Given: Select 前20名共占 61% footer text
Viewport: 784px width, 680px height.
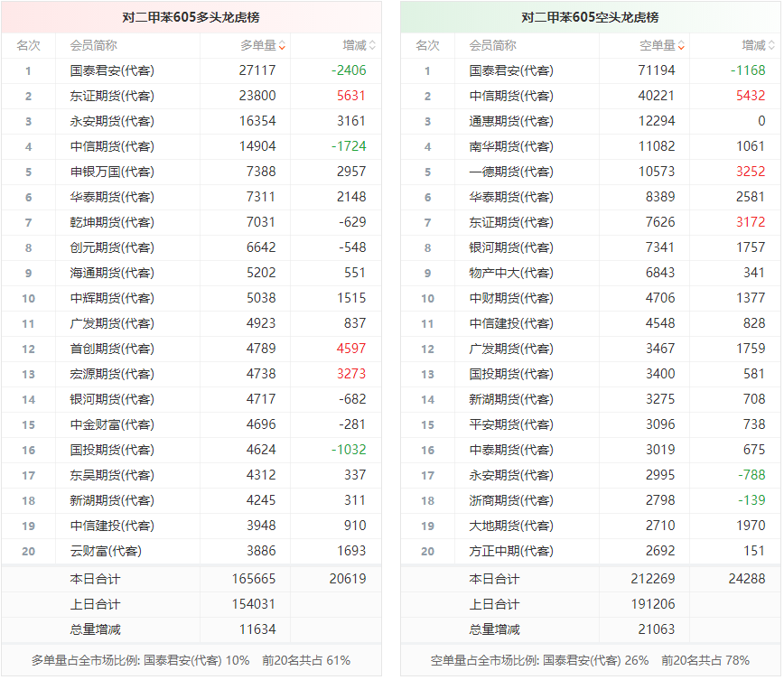Looking at the screenshot, I should [306, 660].
